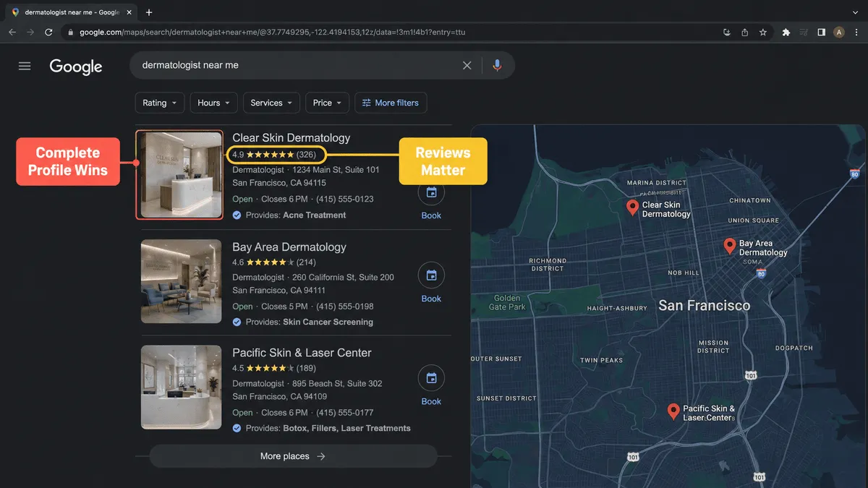Viewport: 868px width, 488px height.
Task: Click the San Francisco map label
Action: (x=704, y=306)
